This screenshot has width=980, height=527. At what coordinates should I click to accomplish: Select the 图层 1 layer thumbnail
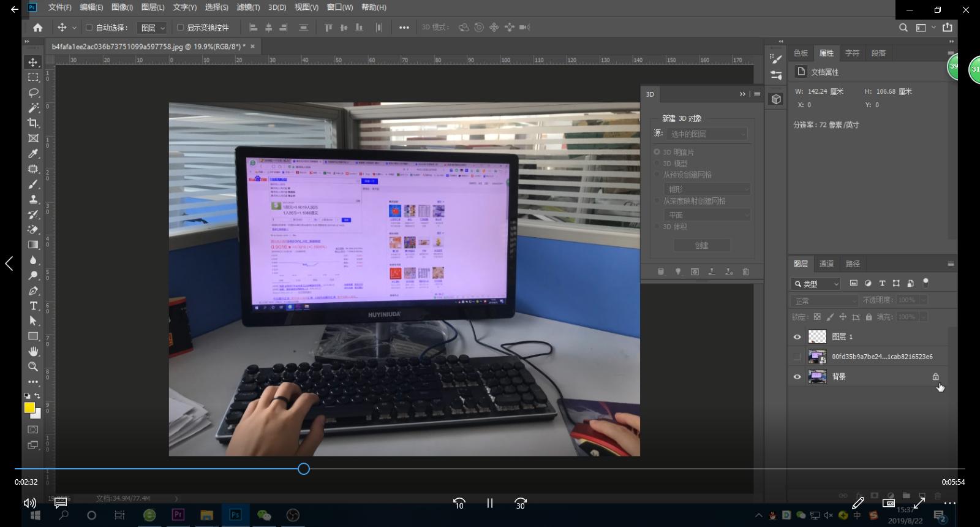coord(817,337)
